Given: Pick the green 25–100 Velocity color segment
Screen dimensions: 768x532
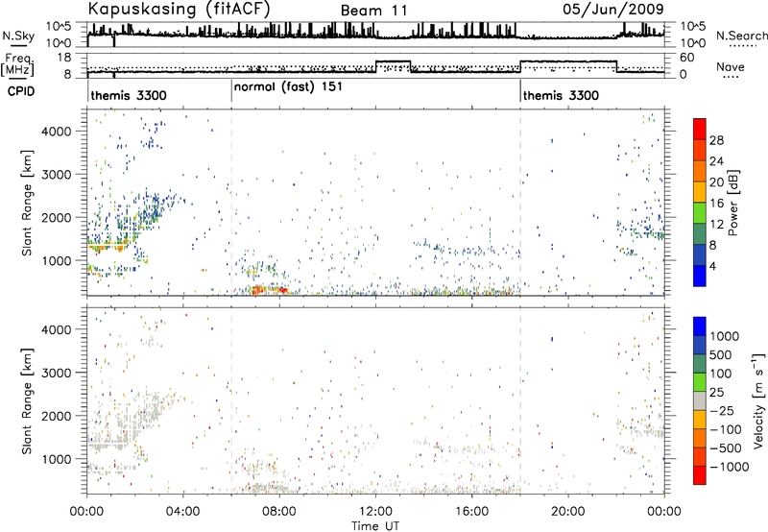Looking at the screenshot, I should pos(700,382).
